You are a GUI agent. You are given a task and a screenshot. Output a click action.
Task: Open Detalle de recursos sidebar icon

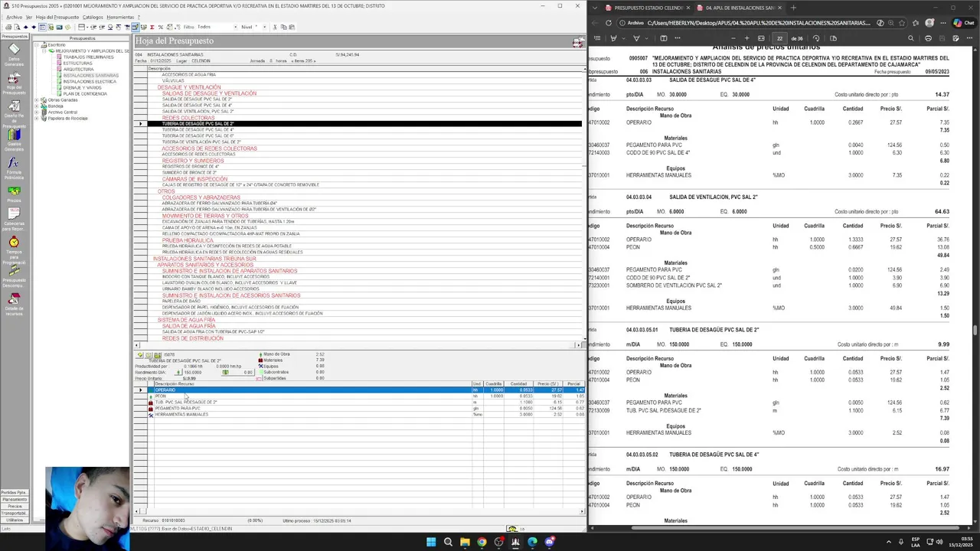click(x=14, y=305)
